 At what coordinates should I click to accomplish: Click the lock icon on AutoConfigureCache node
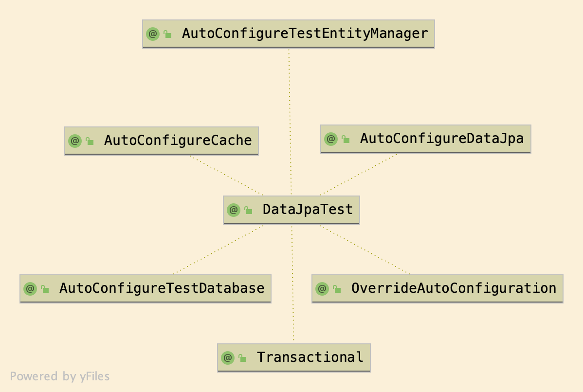[x=90, y=142]
